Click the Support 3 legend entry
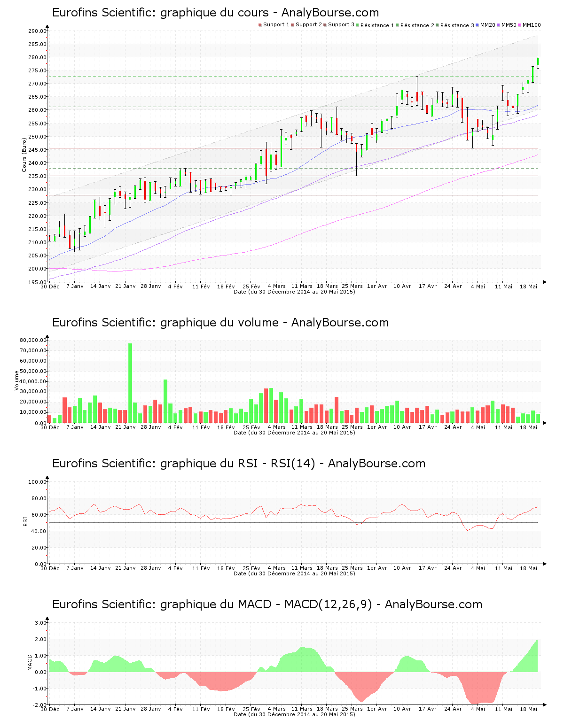The image size is (564, 728). [x=339, y=25]
